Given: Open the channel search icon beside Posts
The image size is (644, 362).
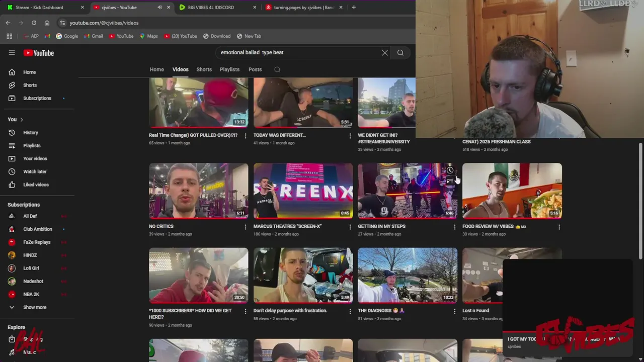Looking at the screenshot, I should (x=277, y=69).
